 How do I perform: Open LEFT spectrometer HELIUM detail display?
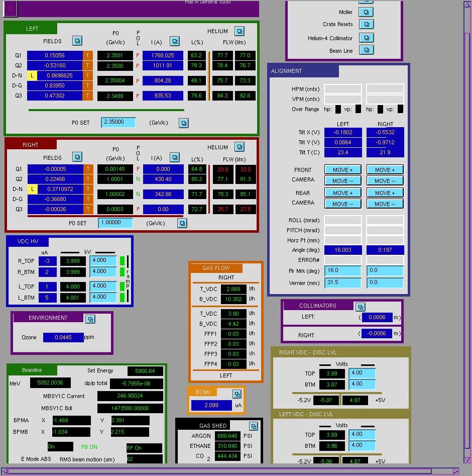(x=240, y=31)
